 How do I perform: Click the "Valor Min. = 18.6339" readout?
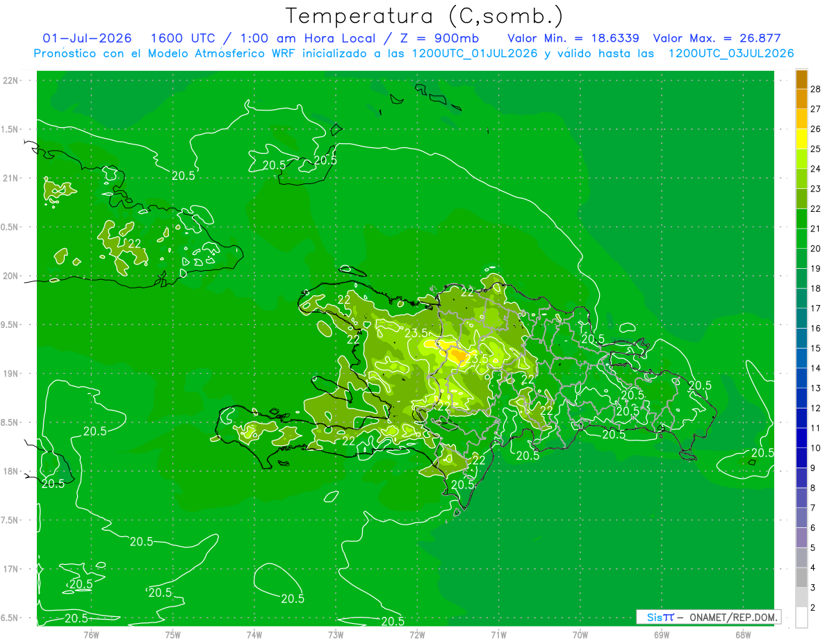[573, 38]
